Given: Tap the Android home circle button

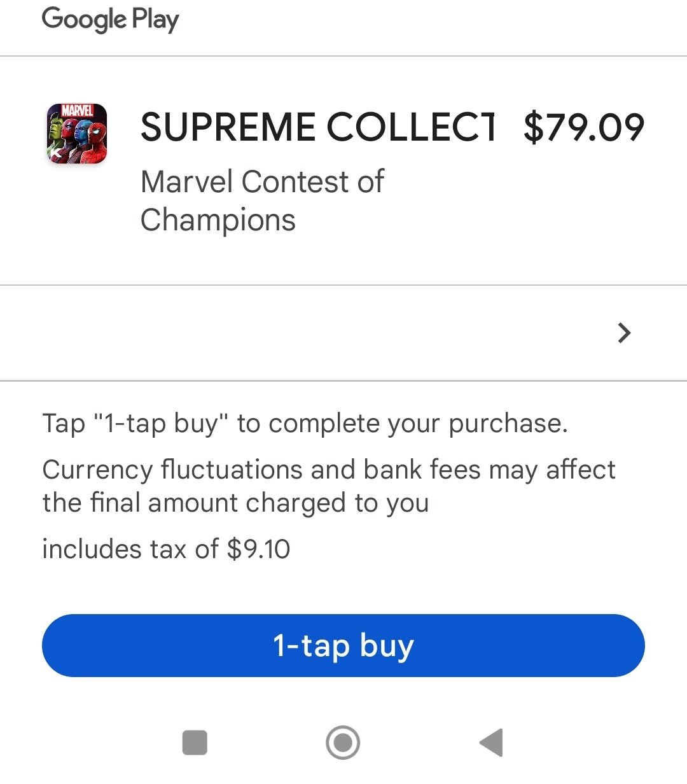Looking at the screenshot, I should pyautogui.click(x=343, y=743).
